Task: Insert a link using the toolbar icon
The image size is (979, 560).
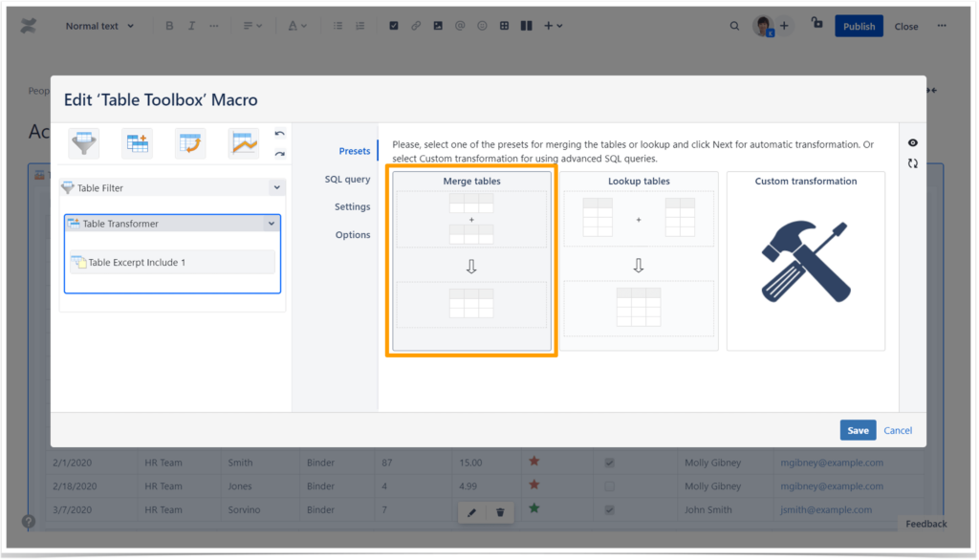Action: pos(415,26)
